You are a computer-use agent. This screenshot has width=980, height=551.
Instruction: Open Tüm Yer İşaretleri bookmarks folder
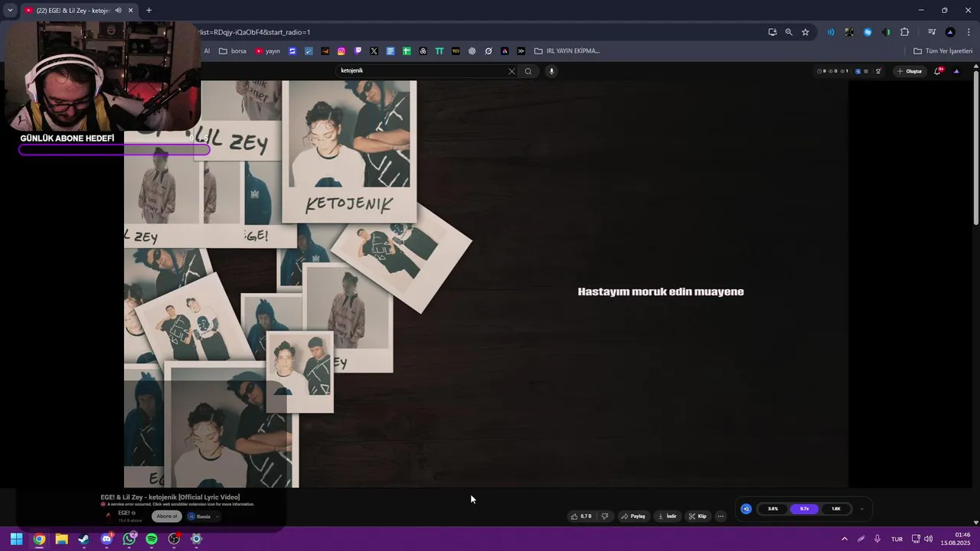point(943,51)
